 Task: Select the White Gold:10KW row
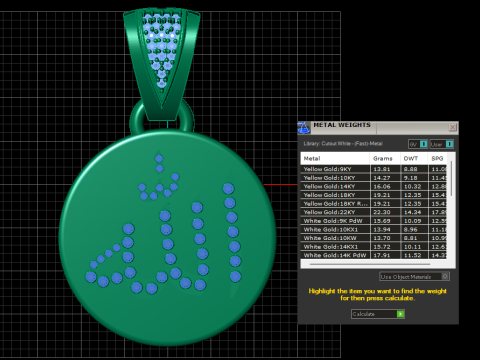pos(374,238)
